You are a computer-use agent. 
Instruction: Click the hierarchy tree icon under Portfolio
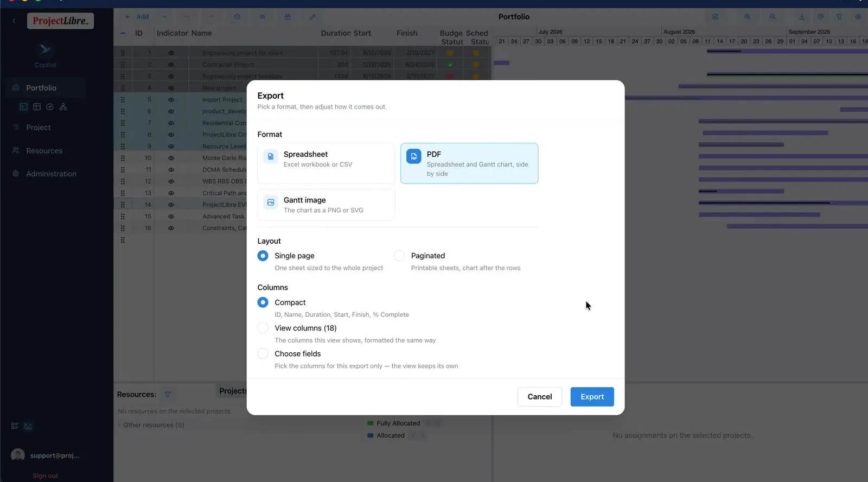(63, 107)
